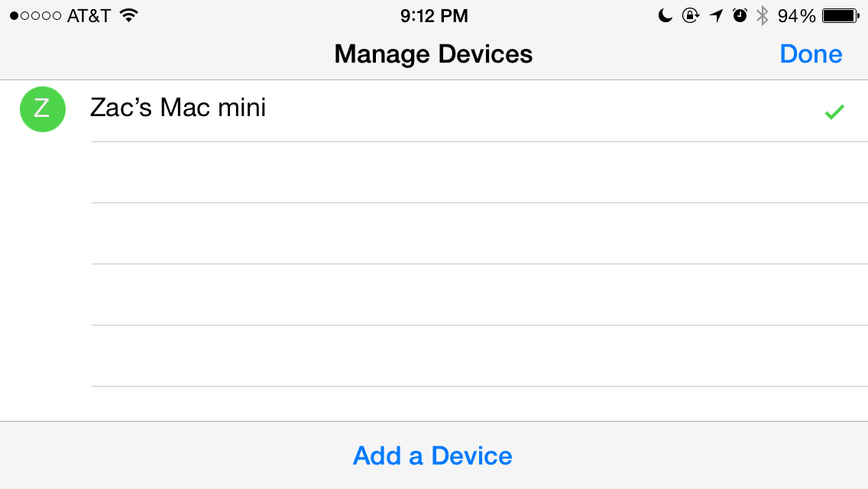868x489 pixels.
Task: Toggle the green checkmark for Zac's Mac mini
Action: pos(834,112)
